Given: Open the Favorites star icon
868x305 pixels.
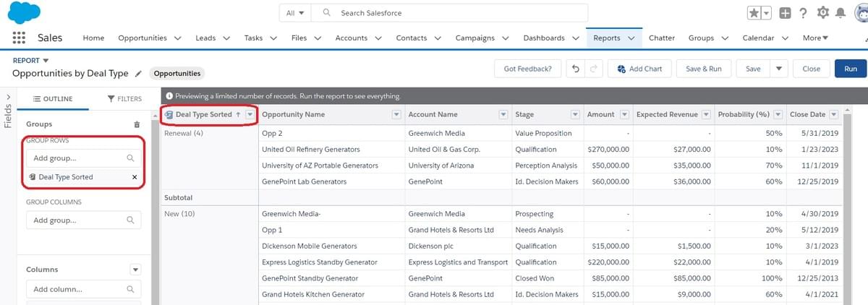Looking at the screenshot, I should pyautogui.click(x=754, y=13).
